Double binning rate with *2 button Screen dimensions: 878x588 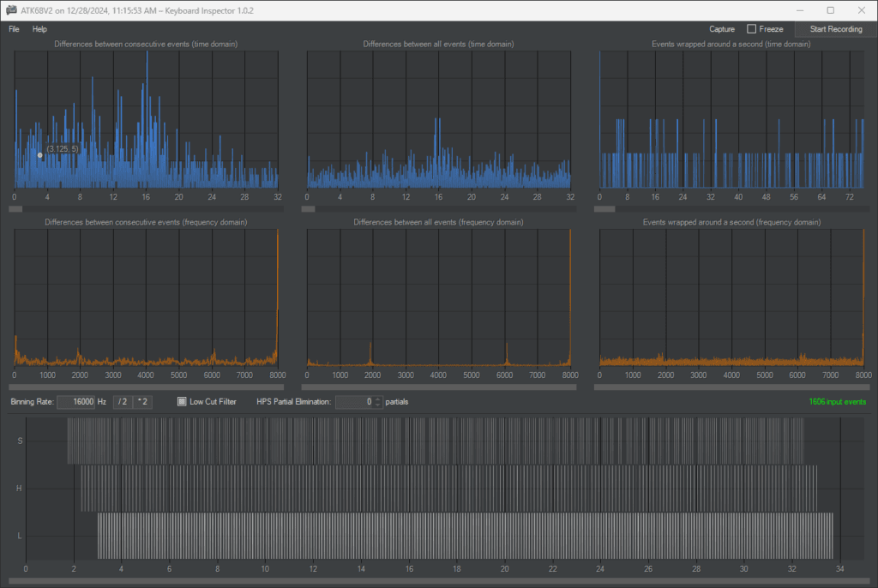pos(142,401)
